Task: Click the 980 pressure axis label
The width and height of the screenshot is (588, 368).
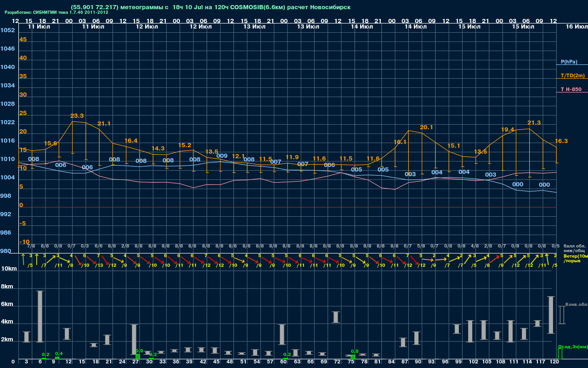Action: pos(6,251)
